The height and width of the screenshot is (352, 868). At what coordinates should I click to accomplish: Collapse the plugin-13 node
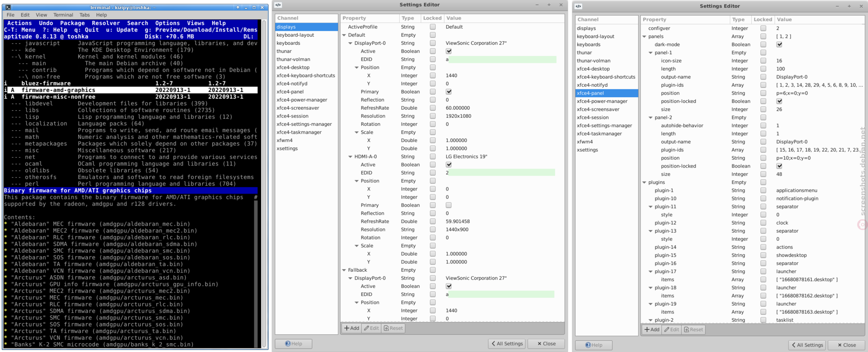click(x=651, y=231)
